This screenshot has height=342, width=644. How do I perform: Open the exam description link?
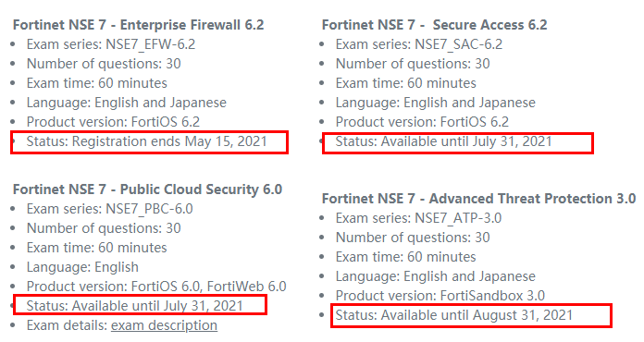[164, 325]
